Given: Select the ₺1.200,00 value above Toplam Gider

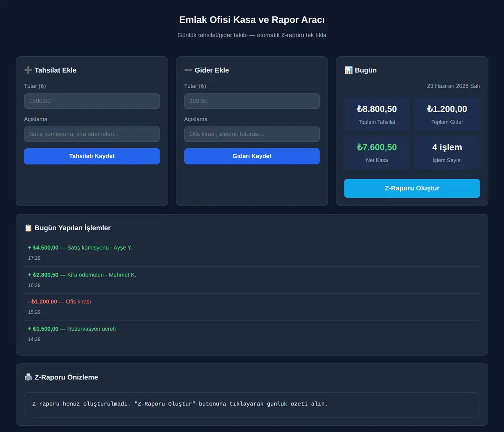Looking at the screenshot, I should [x=447, y=109].
